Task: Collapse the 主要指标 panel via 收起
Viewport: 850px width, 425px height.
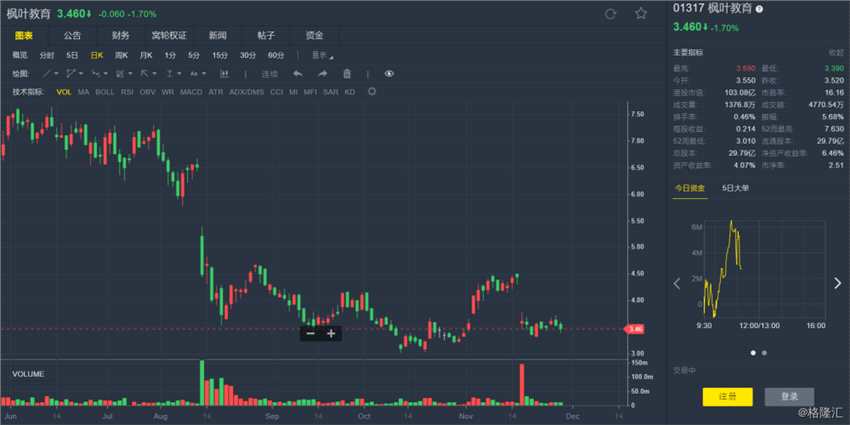Action: click(835, 53)
